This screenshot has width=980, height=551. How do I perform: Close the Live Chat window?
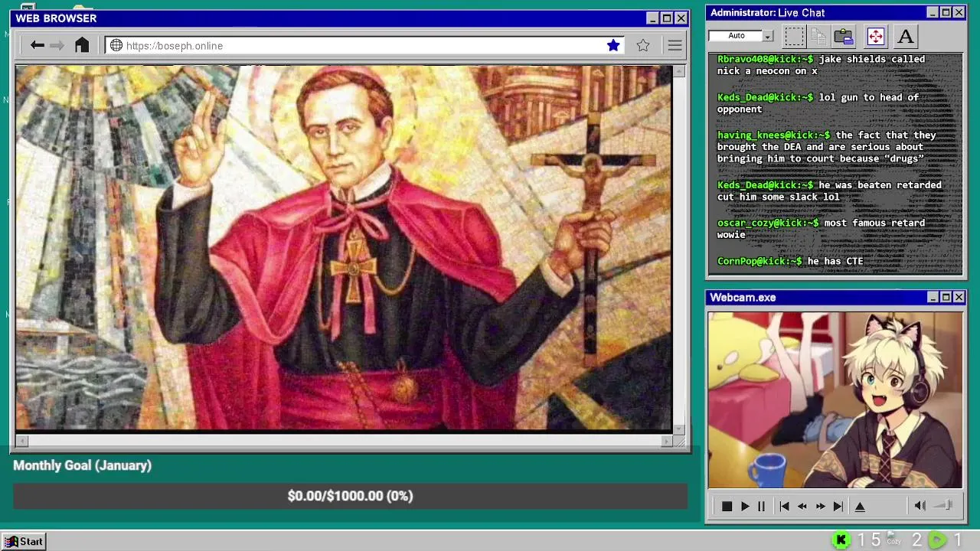click(x=959, y=12)
